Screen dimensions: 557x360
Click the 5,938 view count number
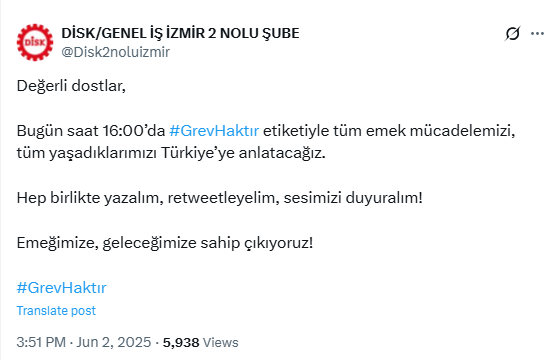click(181, 343)
